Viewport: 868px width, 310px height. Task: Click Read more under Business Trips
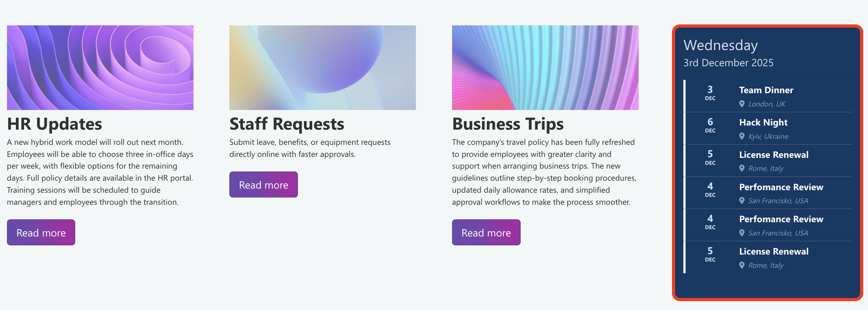[x=486, y=232]
